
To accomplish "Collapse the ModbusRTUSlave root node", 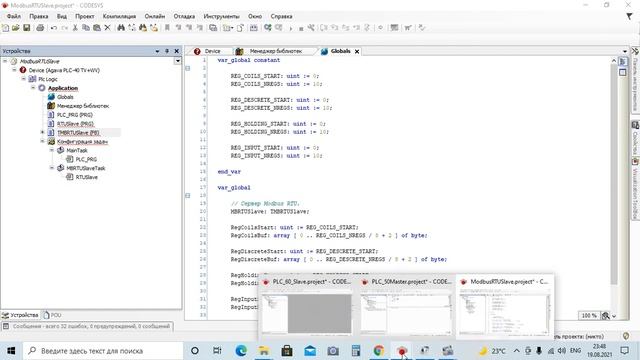I will [5, 61].
